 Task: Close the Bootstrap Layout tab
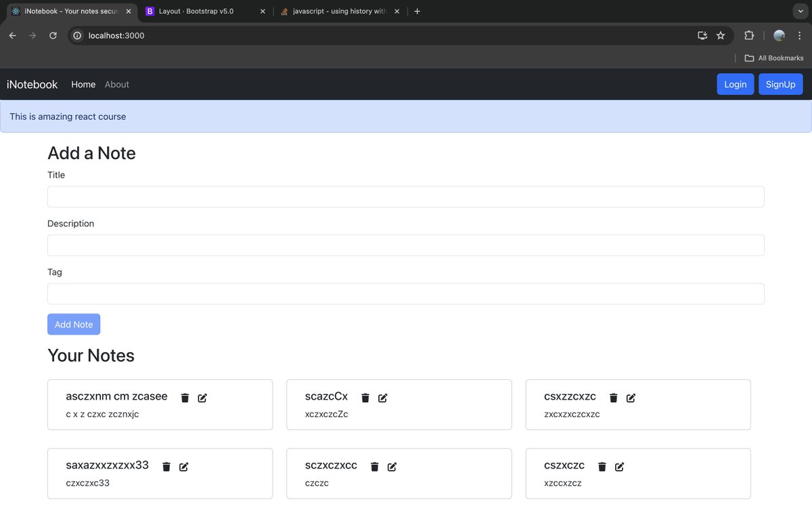point(263,12)
